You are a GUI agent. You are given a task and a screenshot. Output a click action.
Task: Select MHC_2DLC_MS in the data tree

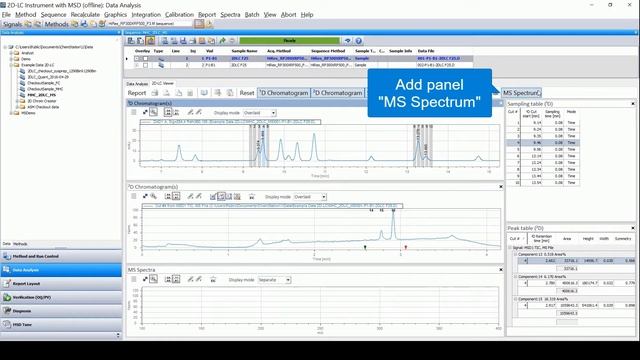coord(41,95)
